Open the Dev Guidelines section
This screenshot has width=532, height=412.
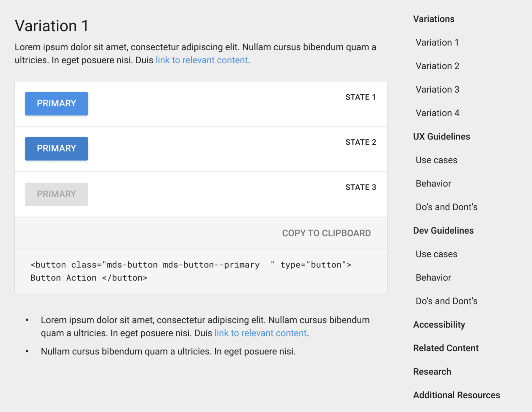click(x=443, y=231)
